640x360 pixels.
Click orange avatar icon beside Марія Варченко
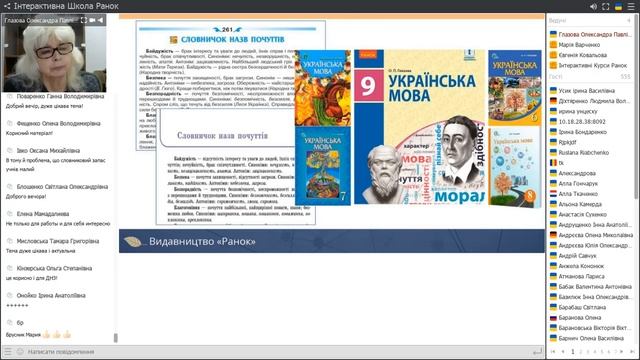point(553,45)
